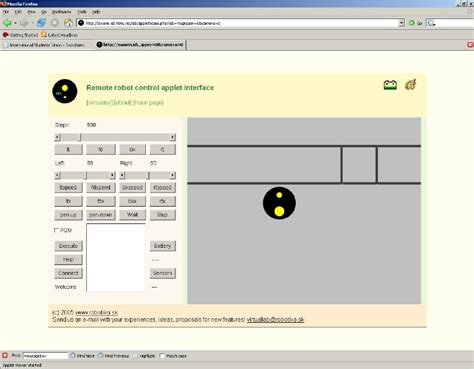Viewport: 474px width, 369px height.
Task: Open the Forward button history dropdown arrow
Action: tap(32, 23)
